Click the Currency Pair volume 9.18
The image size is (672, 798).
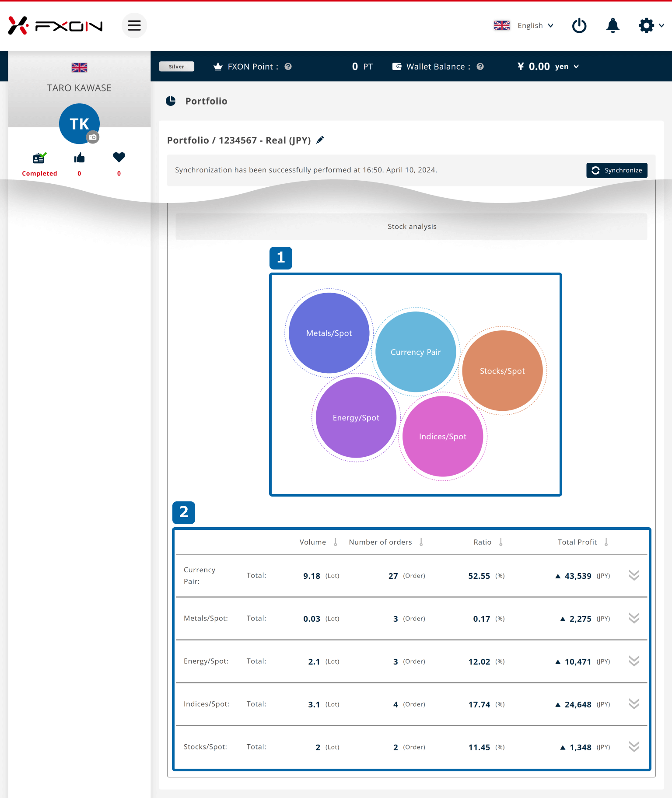(311, 576)
